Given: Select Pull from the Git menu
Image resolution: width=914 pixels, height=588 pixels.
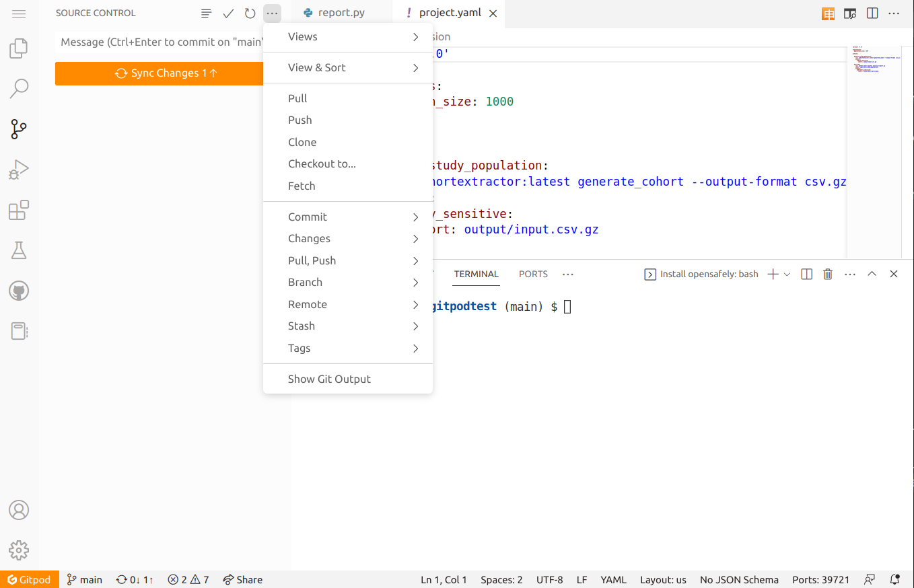Looking at the screenshot, I should 297,98.
